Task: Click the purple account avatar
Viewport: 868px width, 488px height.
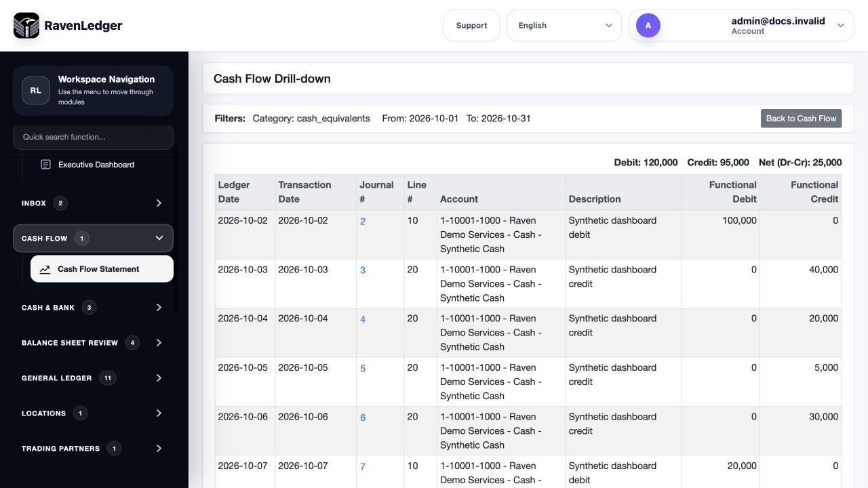Action: 648,26
